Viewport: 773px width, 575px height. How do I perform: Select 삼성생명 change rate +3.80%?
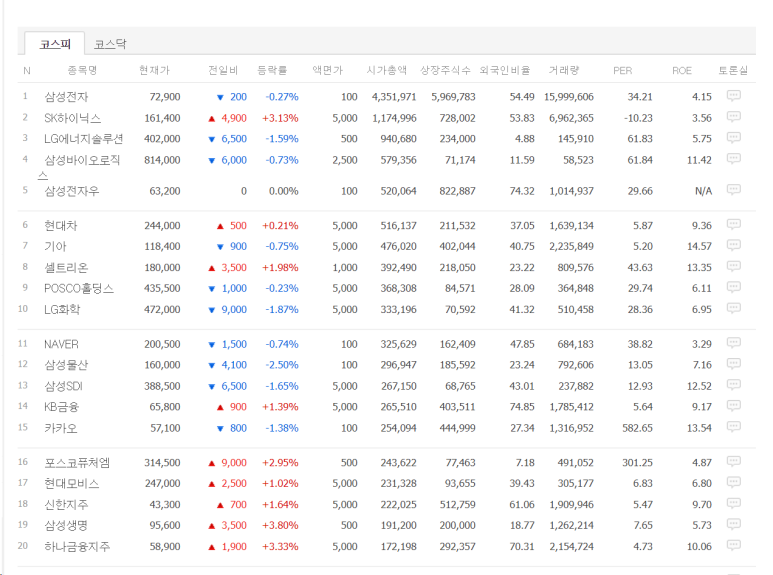point(280,525)
